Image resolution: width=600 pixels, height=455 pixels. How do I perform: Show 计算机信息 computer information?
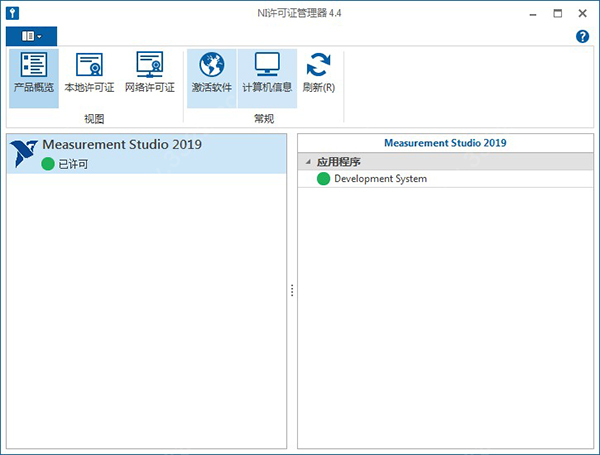[267, 78]
